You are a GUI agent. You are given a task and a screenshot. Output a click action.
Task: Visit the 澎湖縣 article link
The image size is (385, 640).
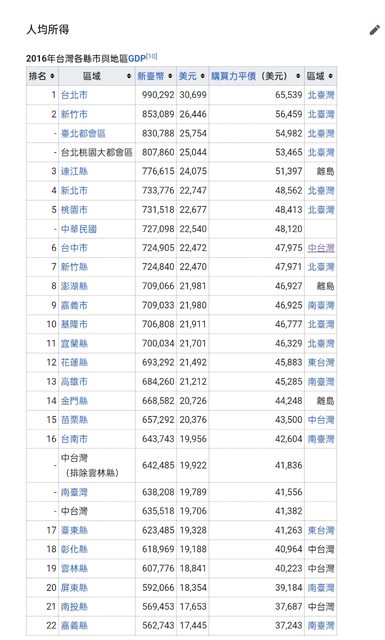pyautogui.click(x=74, y=286)
